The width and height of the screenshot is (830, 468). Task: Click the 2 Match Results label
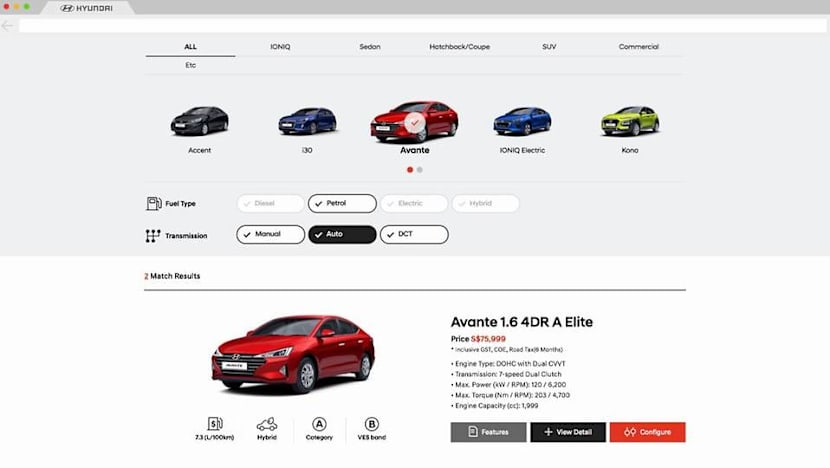pos(172,276)
